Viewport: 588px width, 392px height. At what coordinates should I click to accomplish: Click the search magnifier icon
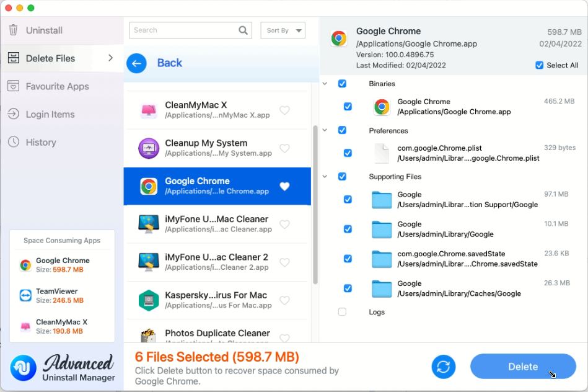[242, 30]
